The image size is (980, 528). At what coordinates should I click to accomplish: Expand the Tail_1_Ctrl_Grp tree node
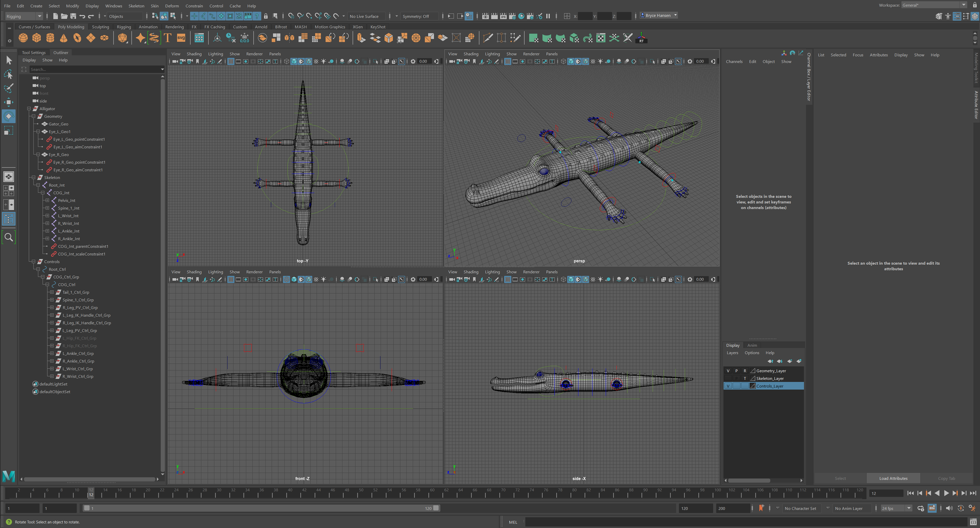(52, 292)
